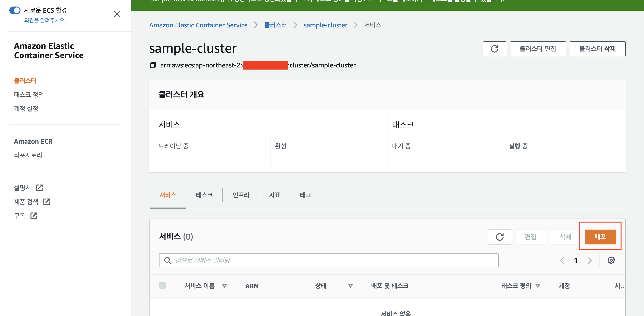This screenshot has width=644, height=316.
Task: Click the 삭제 button in services panel
Action: 565,237
